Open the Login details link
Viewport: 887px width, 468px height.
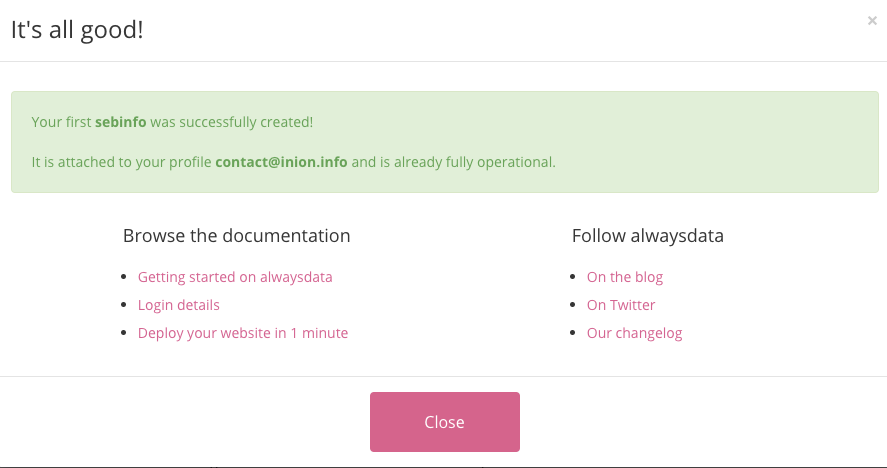[x=179, y=305]
